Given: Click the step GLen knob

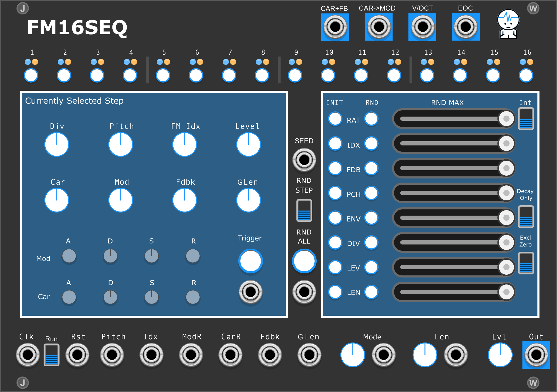Looking at the screenshot, I should 249,200.
